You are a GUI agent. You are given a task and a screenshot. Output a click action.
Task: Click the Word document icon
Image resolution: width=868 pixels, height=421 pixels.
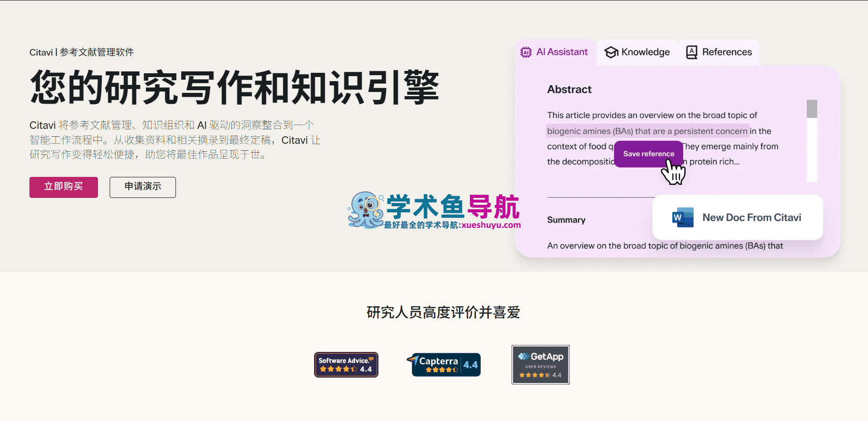point(683,218)
